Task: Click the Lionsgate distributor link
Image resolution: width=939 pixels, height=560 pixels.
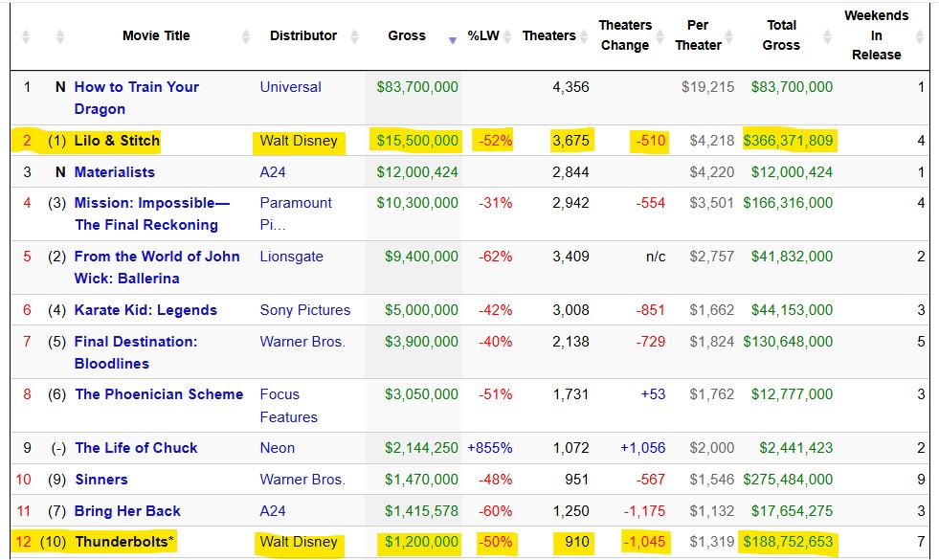Action: [x=292, y=257]
